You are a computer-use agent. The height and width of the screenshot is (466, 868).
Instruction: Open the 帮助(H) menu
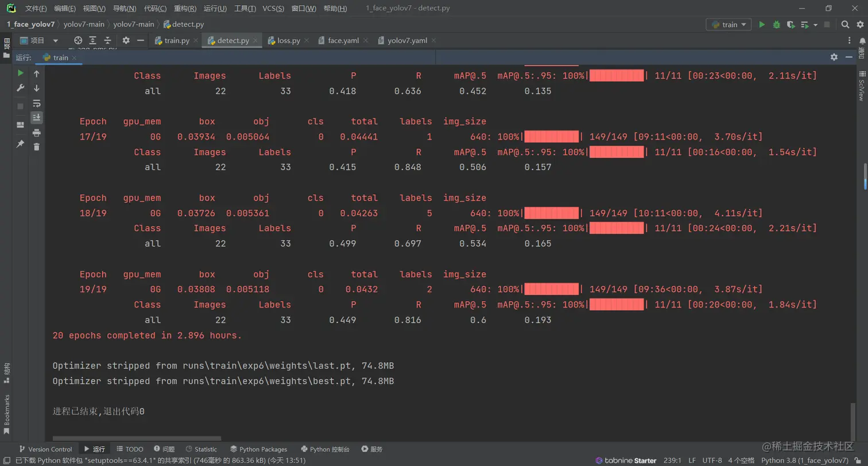pos(335,9)
